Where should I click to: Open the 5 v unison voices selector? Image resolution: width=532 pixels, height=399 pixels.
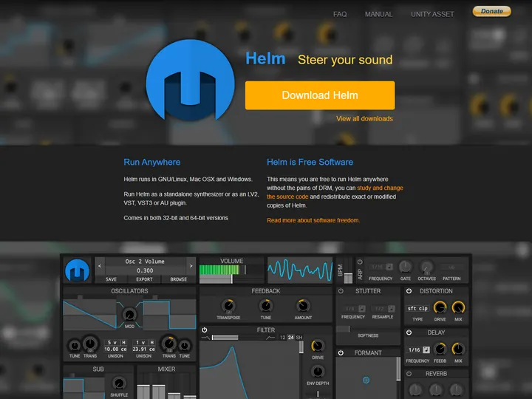pos(112,342)
